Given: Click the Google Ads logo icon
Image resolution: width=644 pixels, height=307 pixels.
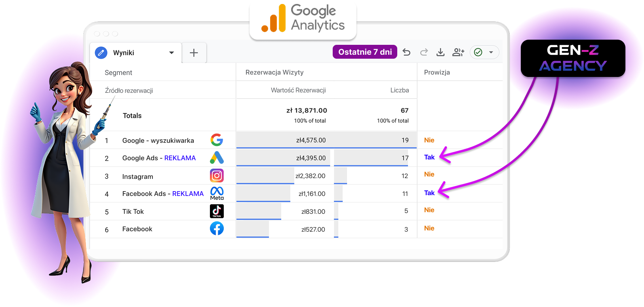Looking at the screenshot, I should [x=217, y=157].
